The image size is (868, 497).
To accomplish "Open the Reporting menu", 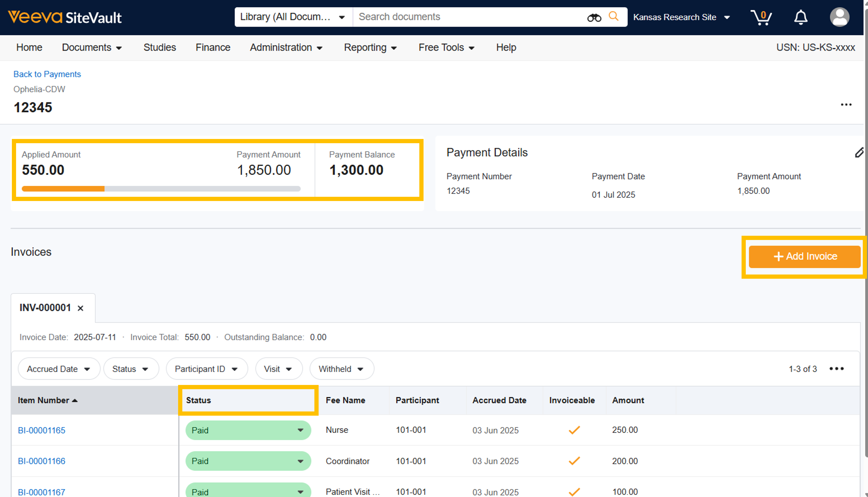I will (370, 47).
